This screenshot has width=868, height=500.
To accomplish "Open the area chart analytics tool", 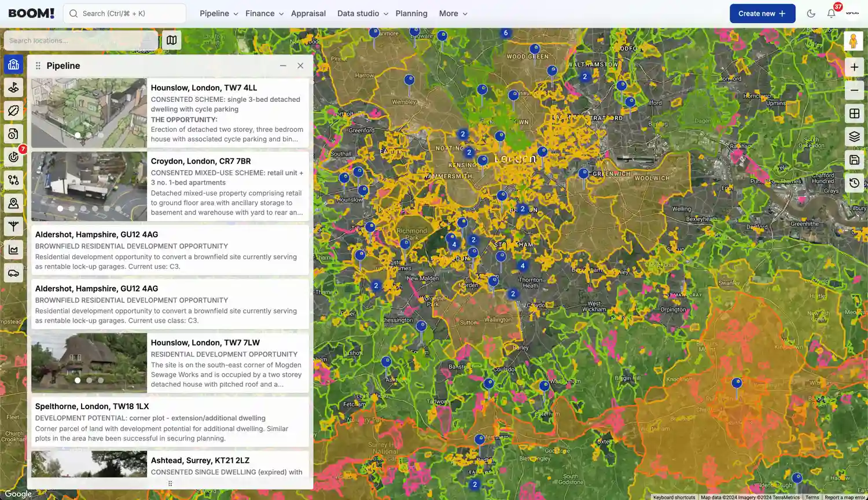I will [x=13, y=249].
